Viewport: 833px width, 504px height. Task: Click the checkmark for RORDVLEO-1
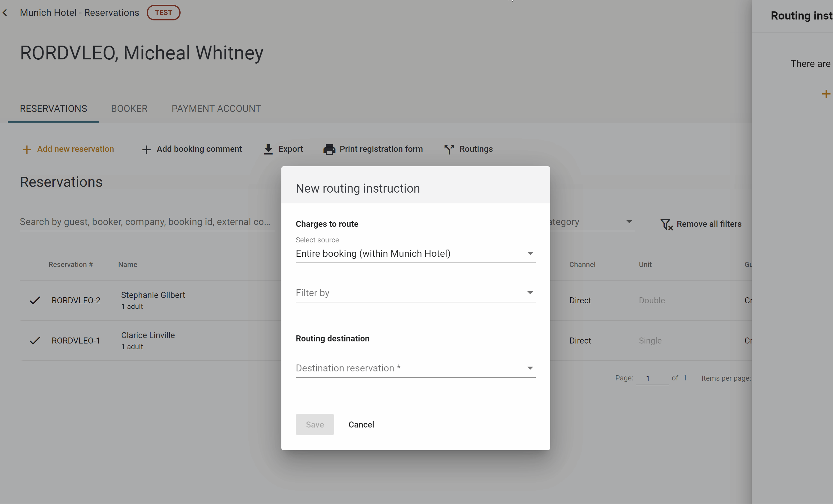pyautogui.click(x=35, y=341)
